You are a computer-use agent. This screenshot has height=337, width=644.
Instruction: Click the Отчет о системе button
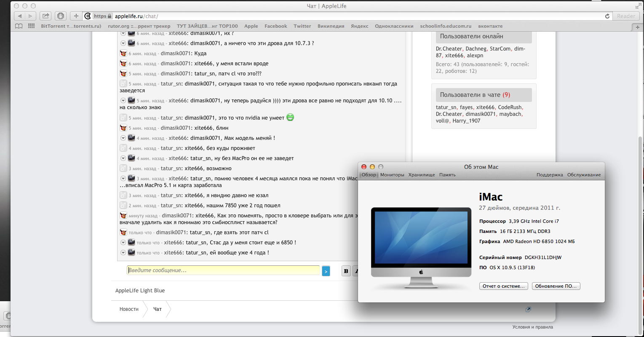pyautogui.click(x=503, y=286)
